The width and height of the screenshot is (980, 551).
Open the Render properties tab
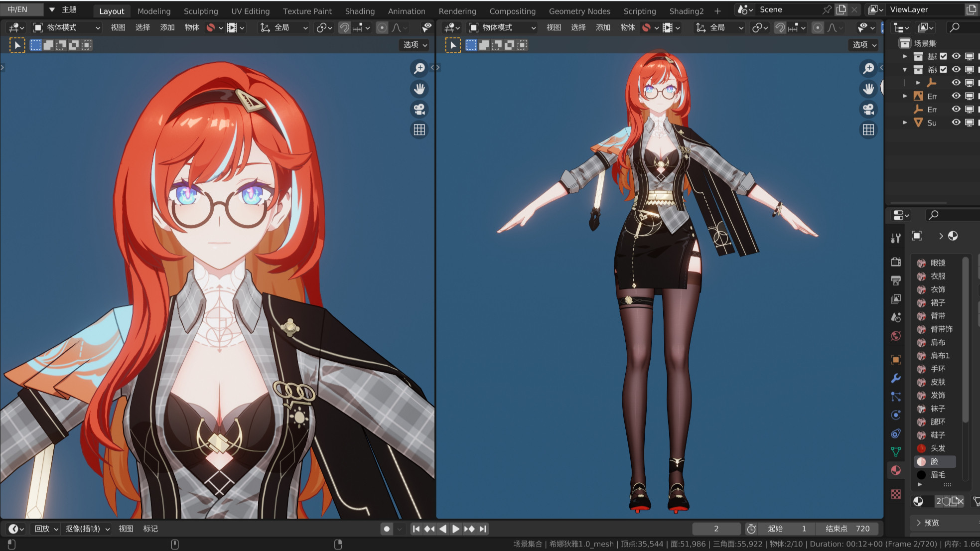[896, 262]
